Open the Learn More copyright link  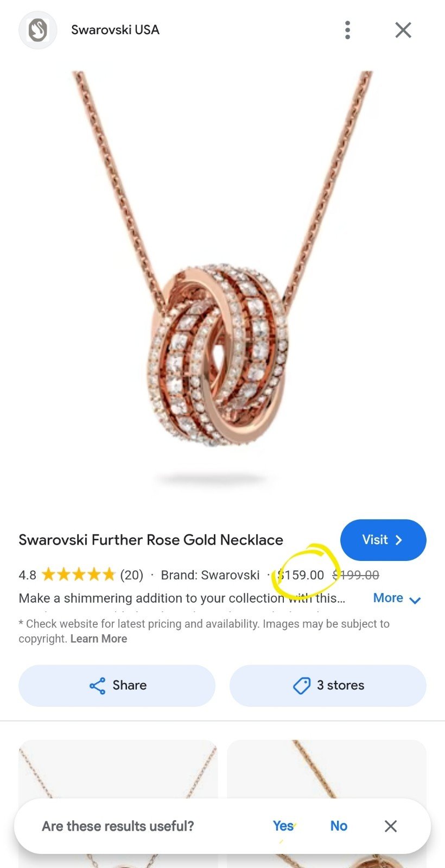[99, 639]
